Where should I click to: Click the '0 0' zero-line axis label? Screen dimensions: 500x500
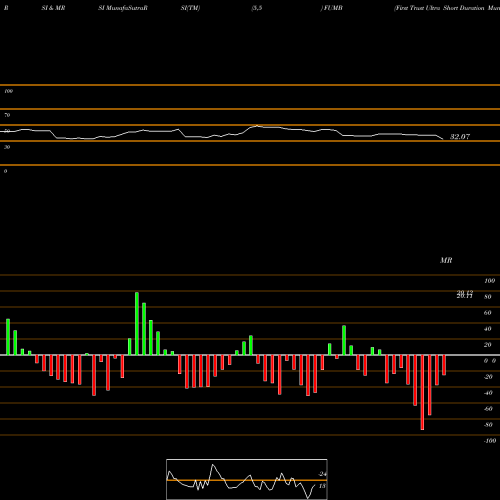coord(490,361)
